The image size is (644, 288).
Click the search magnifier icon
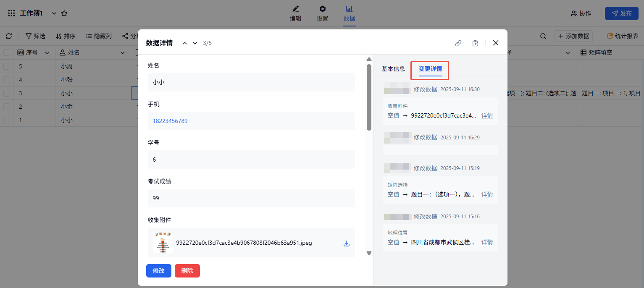tap(543, 36)
